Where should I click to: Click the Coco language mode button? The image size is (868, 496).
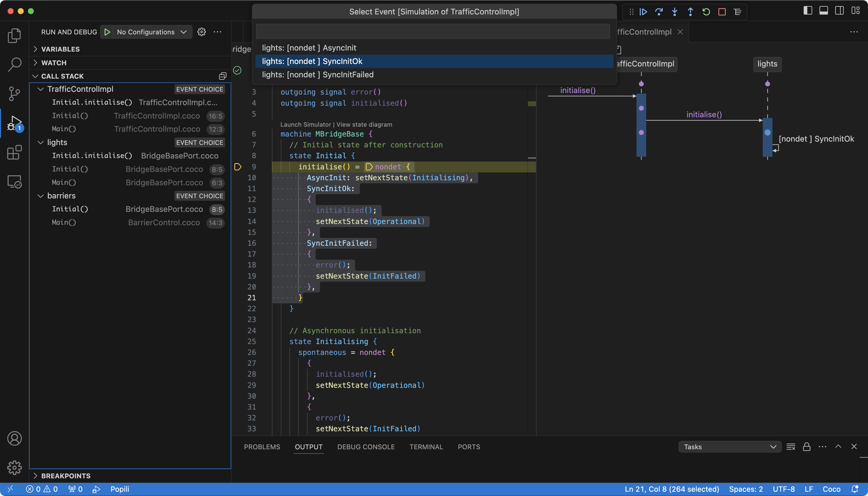[832, 489]
